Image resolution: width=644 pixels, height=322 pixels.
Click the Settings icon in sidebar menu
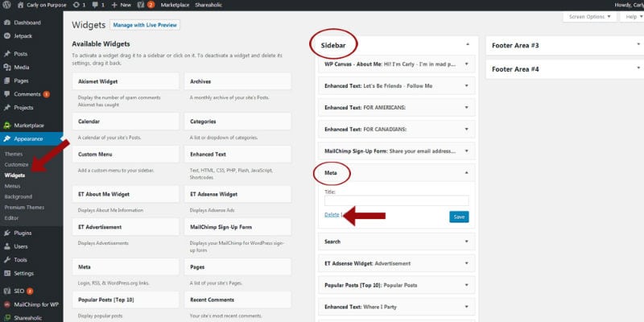tap(7, 274)
